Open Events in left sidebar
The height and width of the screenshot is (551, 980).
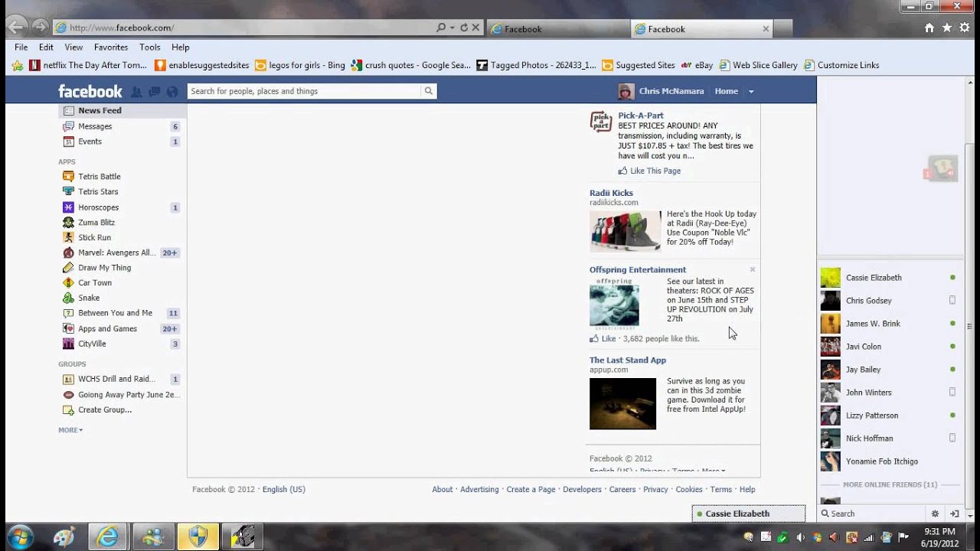[x=90, y=142]
